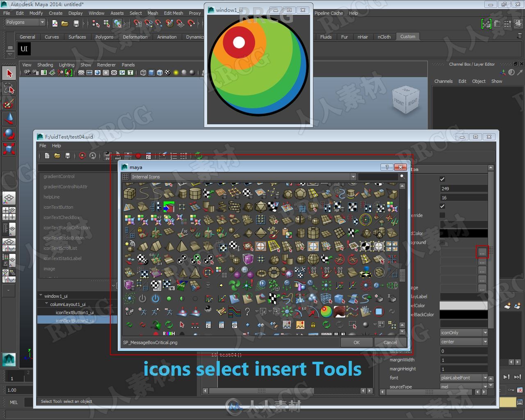The height and width of the screenshot is (420, 525).
Task: Select iconTextButton1_ui in the tree
Action: [75, 313]
